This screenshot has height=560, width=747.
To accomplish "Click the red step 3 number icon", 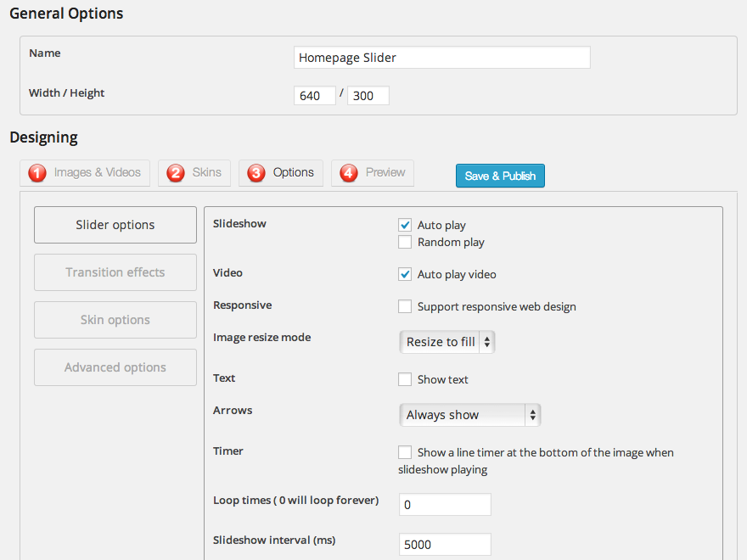I will [256, 173].
